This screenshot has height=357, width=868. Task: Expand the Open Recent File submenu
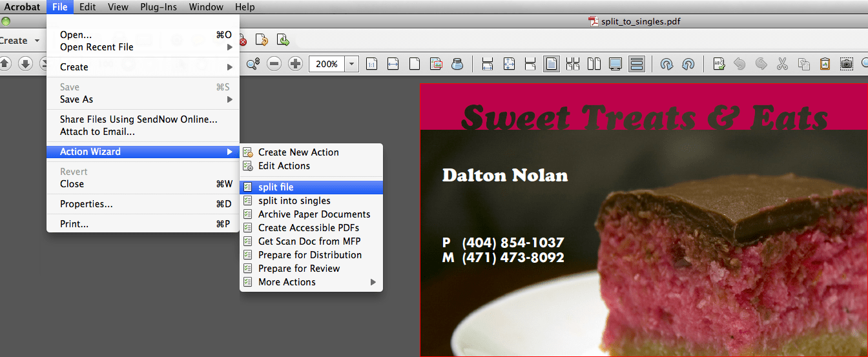pos(143,47)
